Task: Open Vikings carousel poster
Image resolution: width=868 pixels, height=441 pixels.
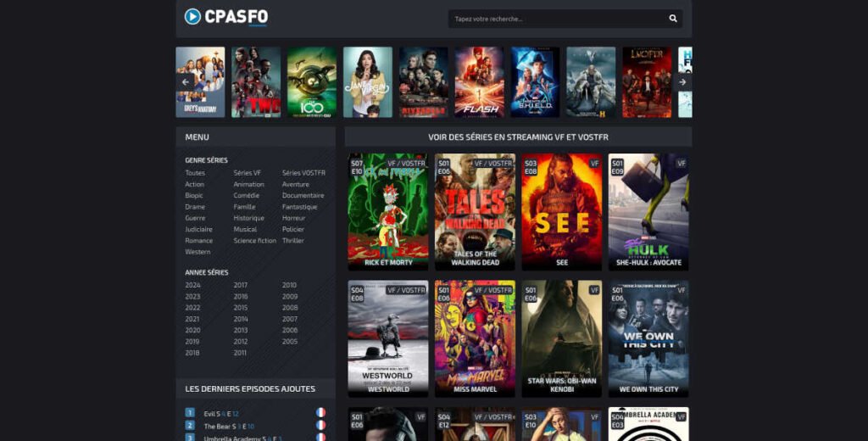Action: point(591,82)
